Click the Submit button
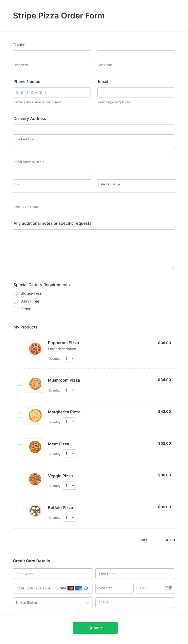 [x=95, y=628]
